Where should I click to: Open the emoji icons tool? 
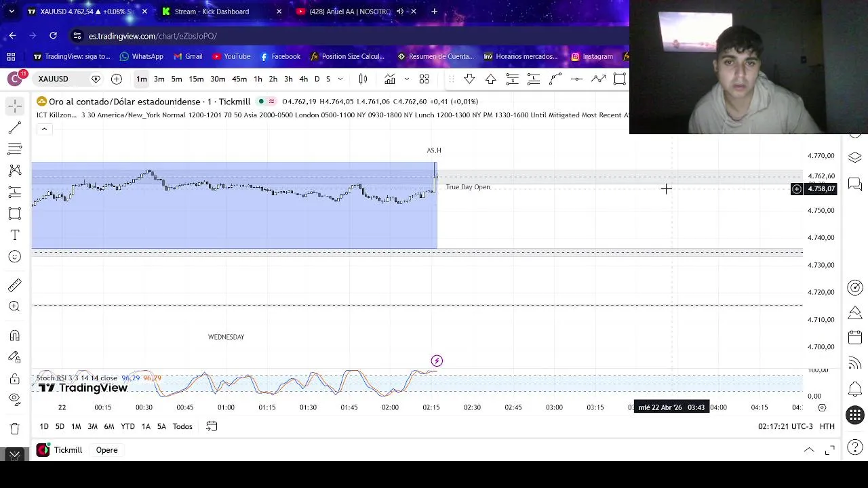[15, 256]
